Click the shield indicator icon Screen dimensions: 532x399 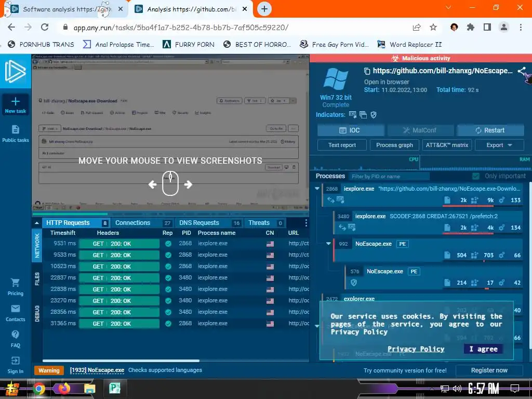374,115
